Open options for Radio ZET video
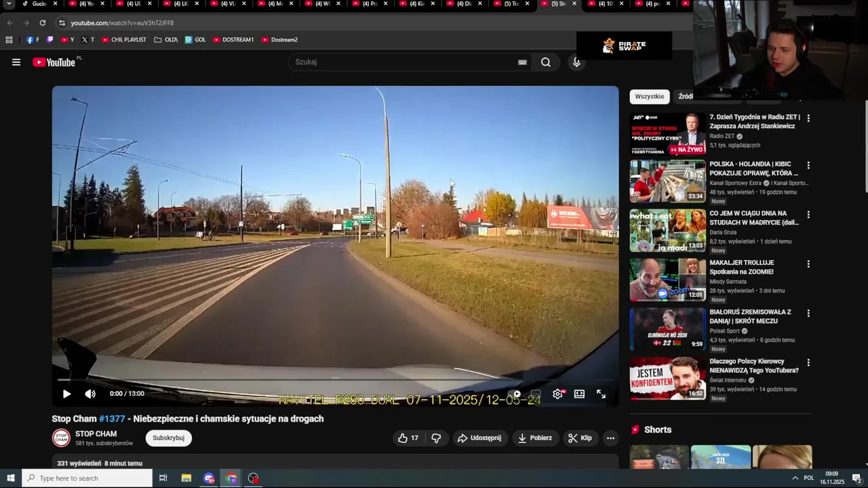This screenshot has height=488, width=868. [808, 118]
